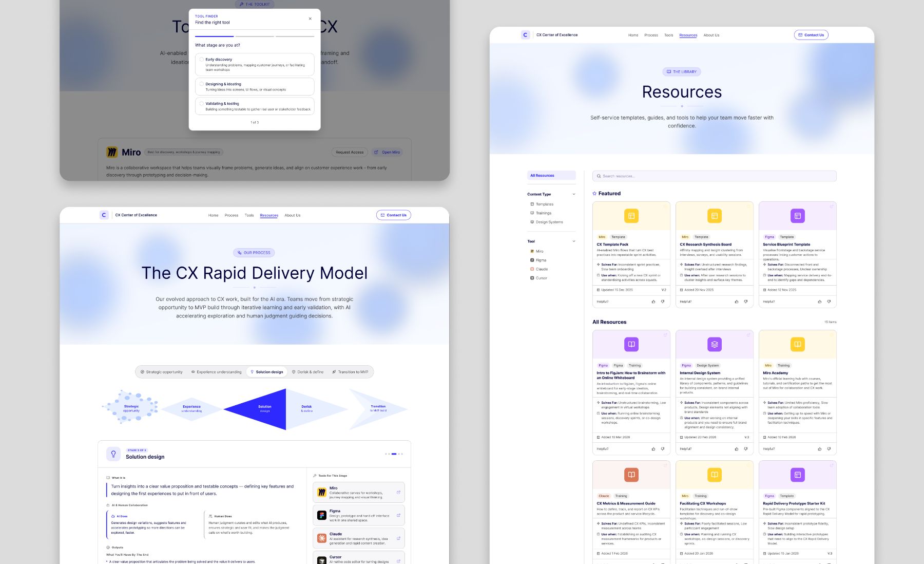Thumbs up the Intro to FigJam card
924x564 pixels.
tap(653, 449)
